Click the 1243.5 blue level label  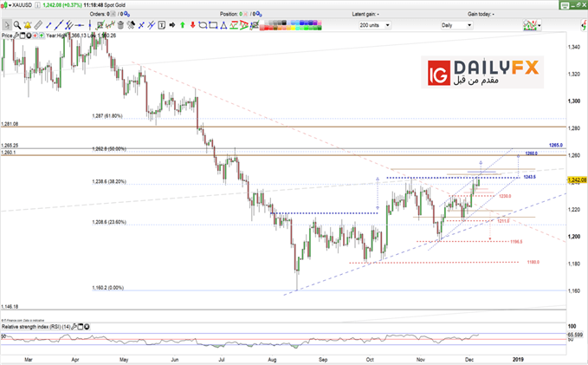point(529,177)
